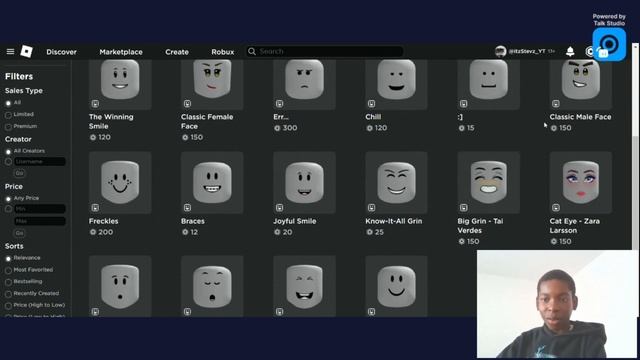Click the Chill face thumbnail

(x=396, y=84)
